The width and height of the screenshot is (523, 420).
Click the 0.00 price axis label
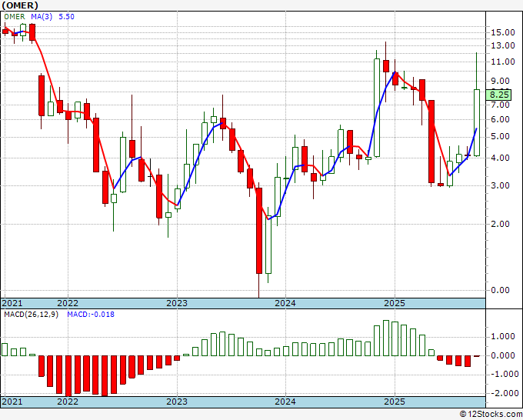point(501,290)
